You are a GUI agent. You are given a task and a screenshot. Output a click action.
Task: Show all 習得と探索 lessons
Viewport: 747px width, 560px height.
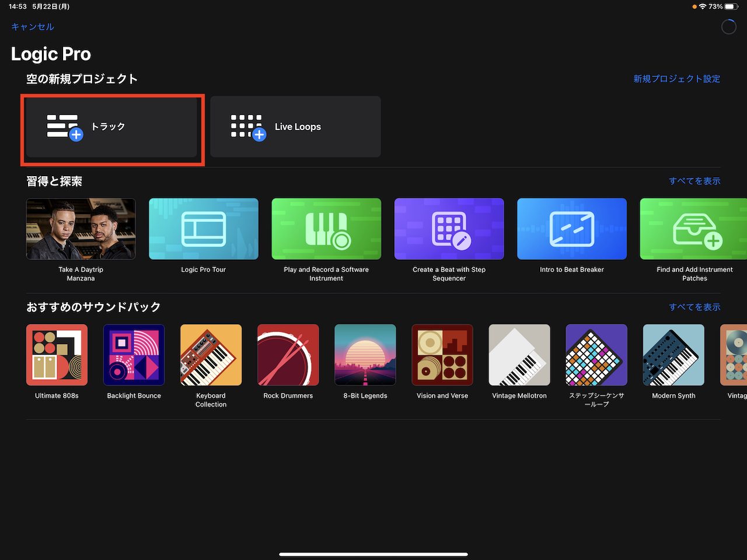point(694,181)
